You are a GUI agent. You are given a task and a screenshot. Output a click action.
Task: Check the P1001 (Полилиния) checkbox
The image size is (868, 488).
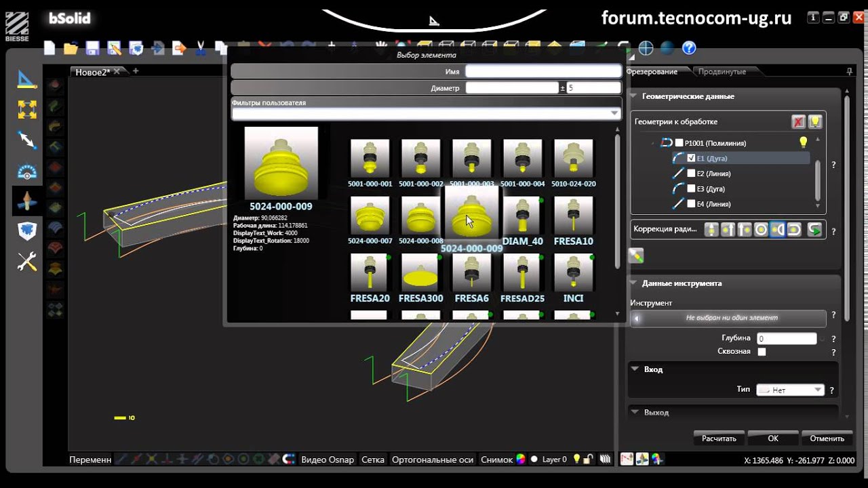679,143
